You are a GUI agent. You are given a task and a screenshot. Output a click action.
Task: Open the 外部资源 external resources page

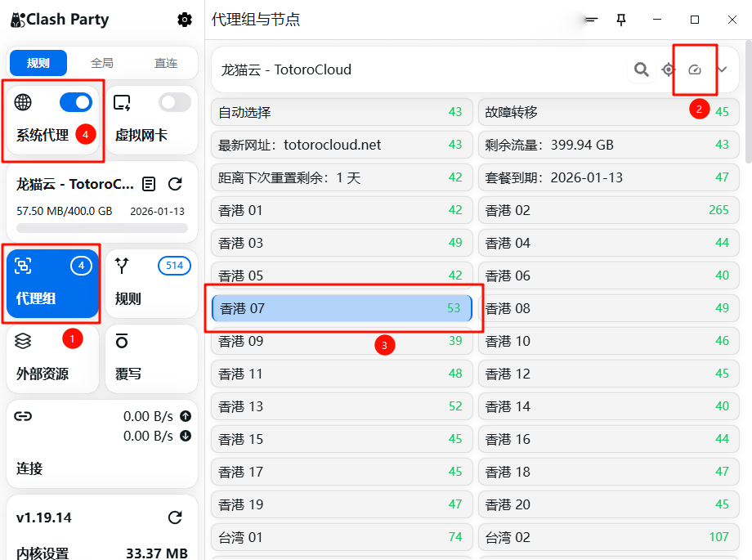52,360
